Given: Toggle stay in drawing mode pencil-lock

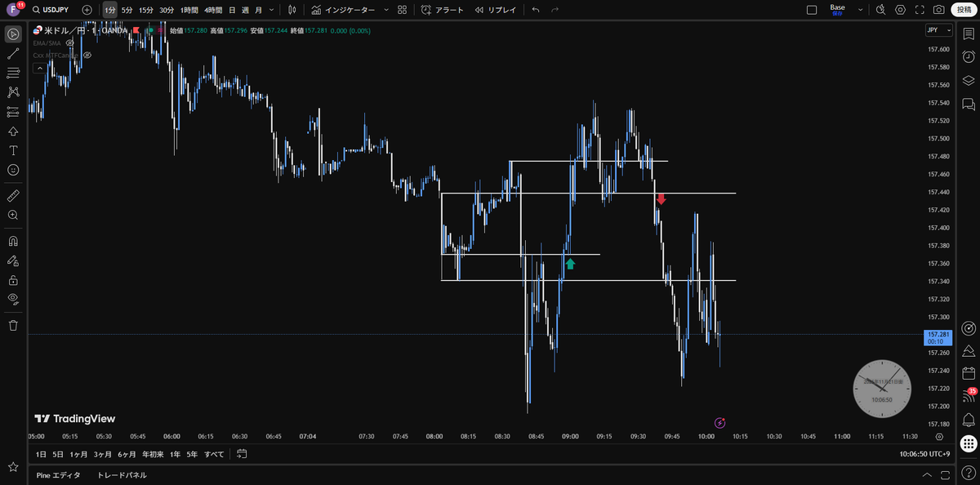Looking at the screenshot, I should (x=13, y=260).
